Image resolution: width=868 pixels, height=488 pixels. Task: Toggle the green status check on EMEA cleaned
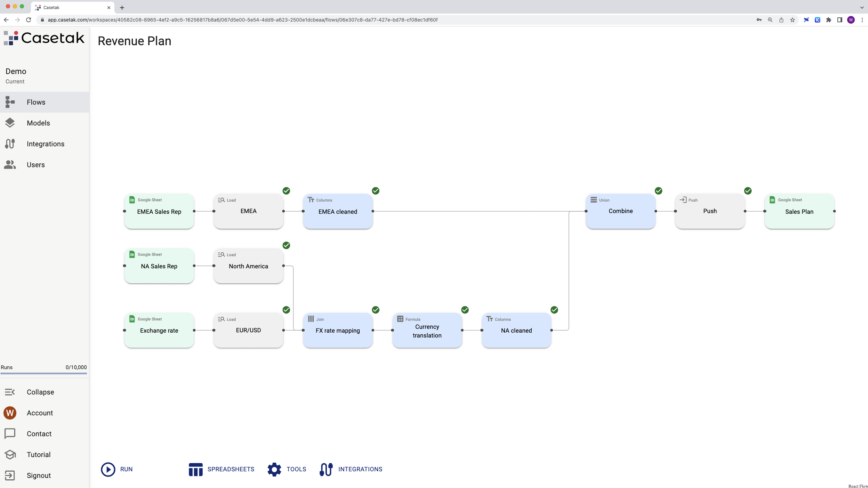[x=376, y=190]
